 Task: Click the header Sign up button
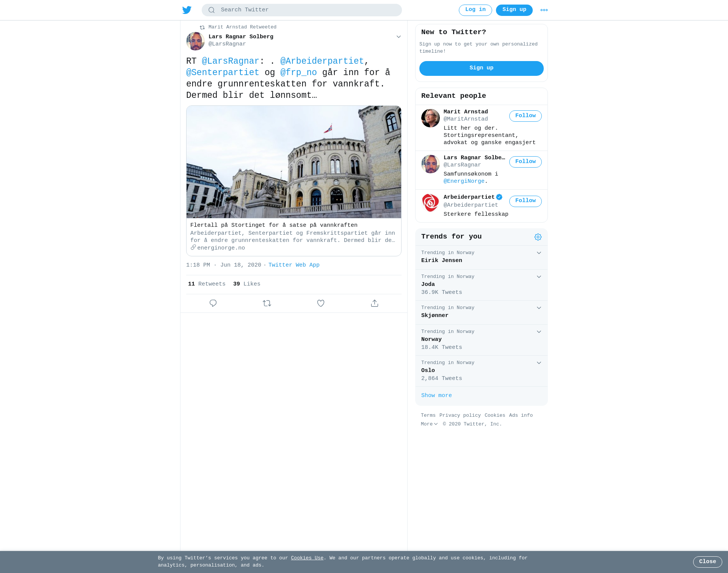click(x=514, y=10)
